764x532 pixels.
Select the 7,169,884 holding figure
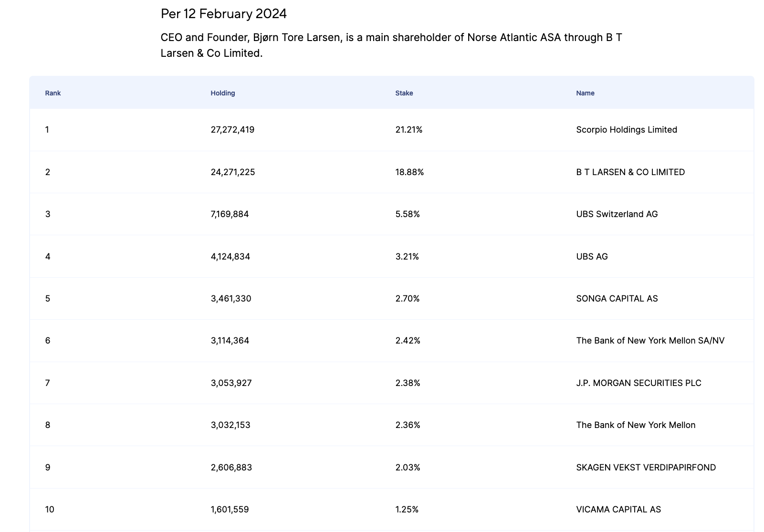(x=230, y=214)
